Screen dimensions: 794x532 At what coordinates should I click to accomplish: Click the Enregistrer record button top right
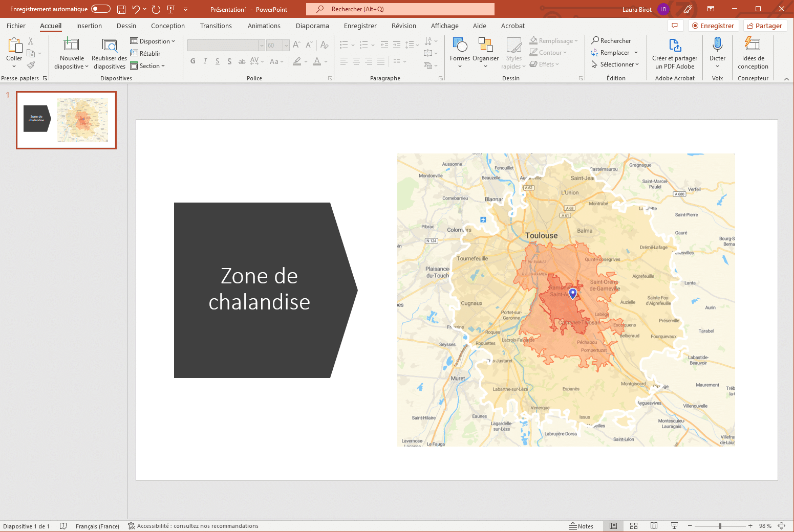[713, 26]
